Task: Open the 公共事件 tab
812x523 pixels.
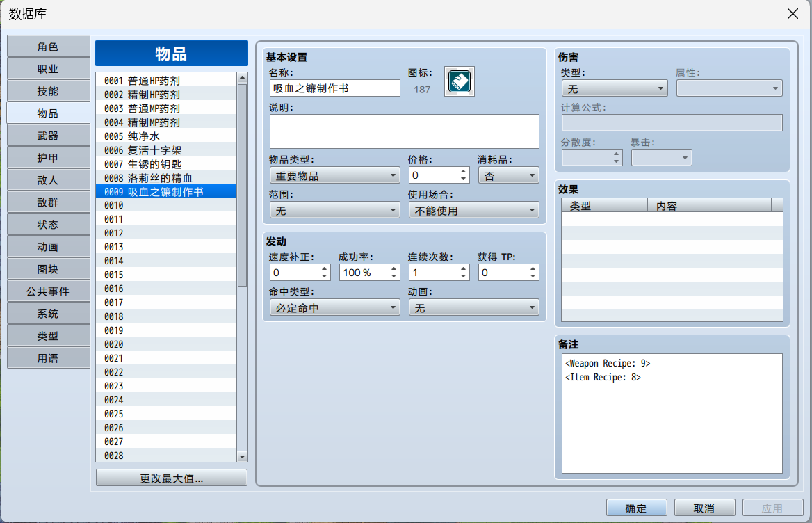Action: 48,291
